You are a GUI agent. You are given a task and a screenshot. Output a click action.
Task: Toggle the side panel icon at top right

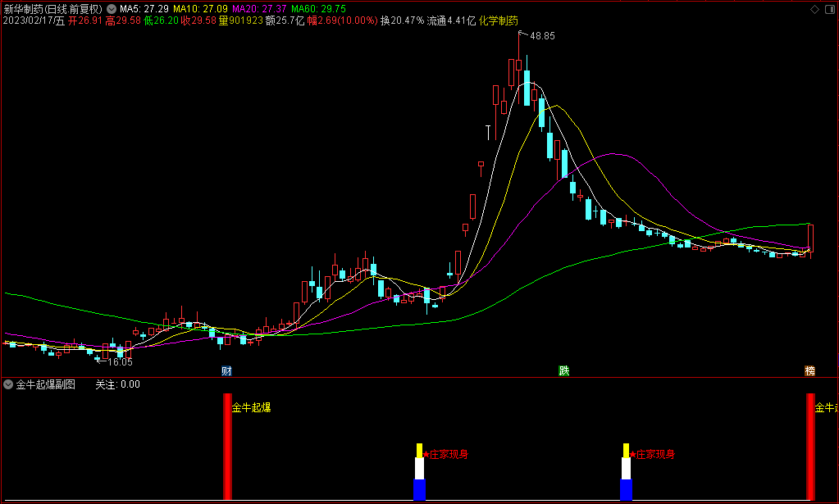tap(830, 10)
